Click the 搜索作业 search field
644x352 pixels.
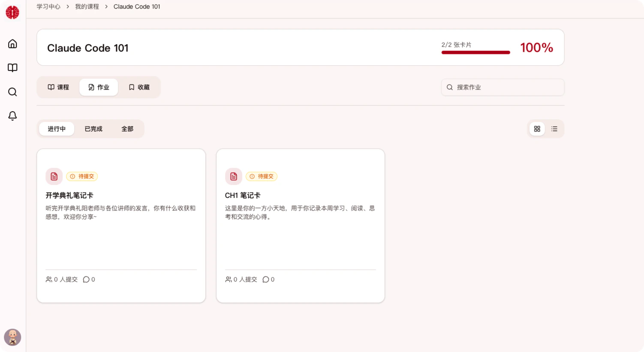point(503,87)
